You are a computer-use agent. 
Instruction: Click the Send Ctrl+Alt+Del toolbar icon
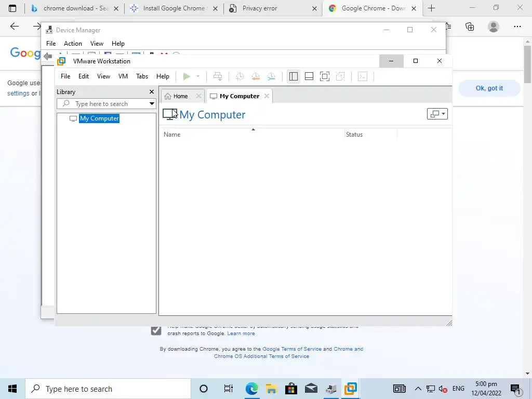[x=218, y=76]
